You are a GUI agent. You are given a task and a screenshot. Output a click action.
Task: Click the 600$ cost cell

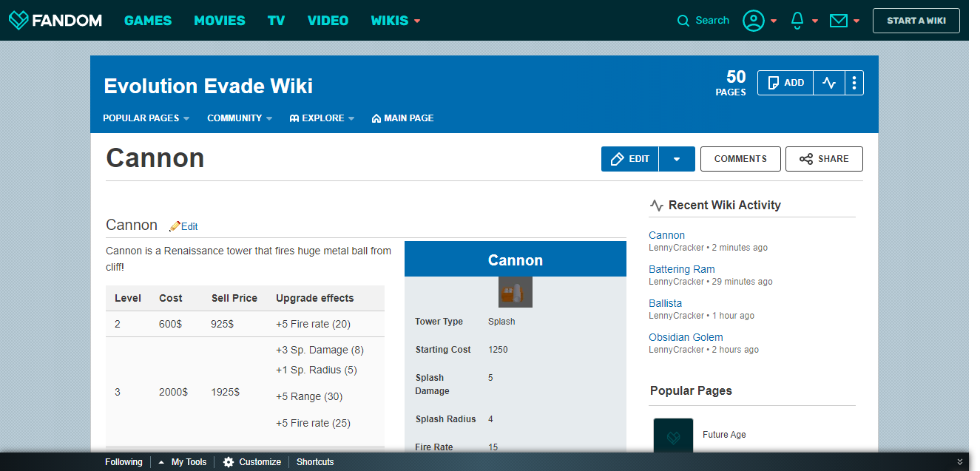click(x=171, y=324)
